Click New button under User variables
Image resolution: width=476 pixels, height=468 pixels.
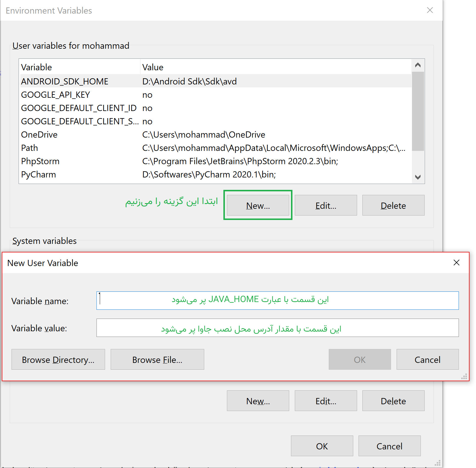click(258, 205)
